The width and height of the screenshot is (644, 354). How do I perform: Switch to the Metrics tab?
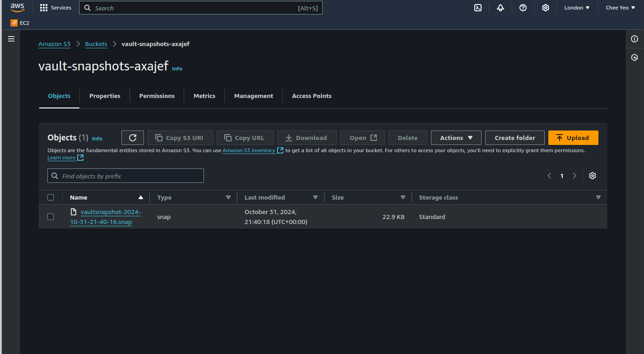pyautogui.click(x=204, y=96)
